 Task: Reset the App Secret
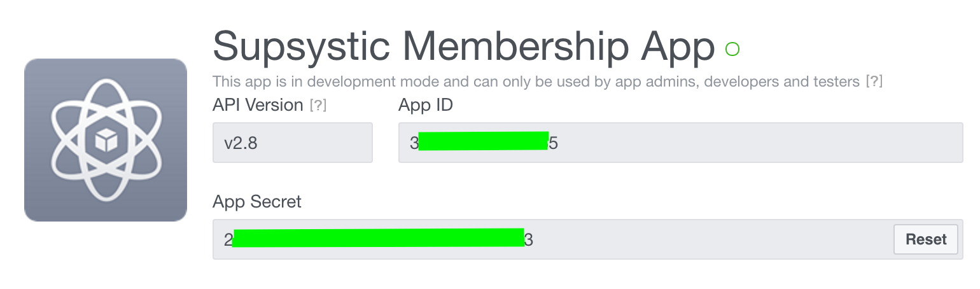click(926, 239)
